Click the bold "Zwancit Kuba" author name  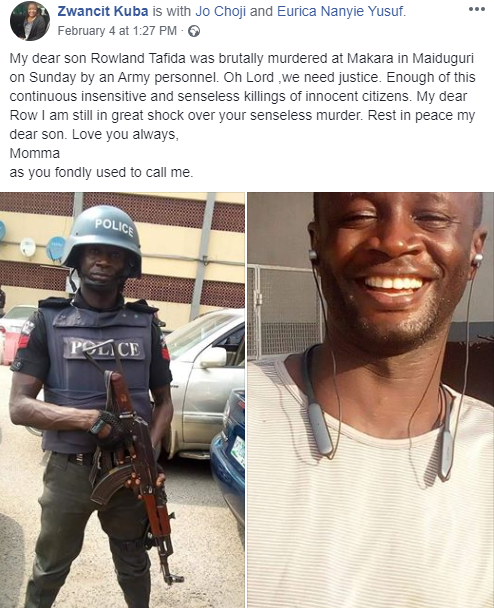click(x=103, y=11)
